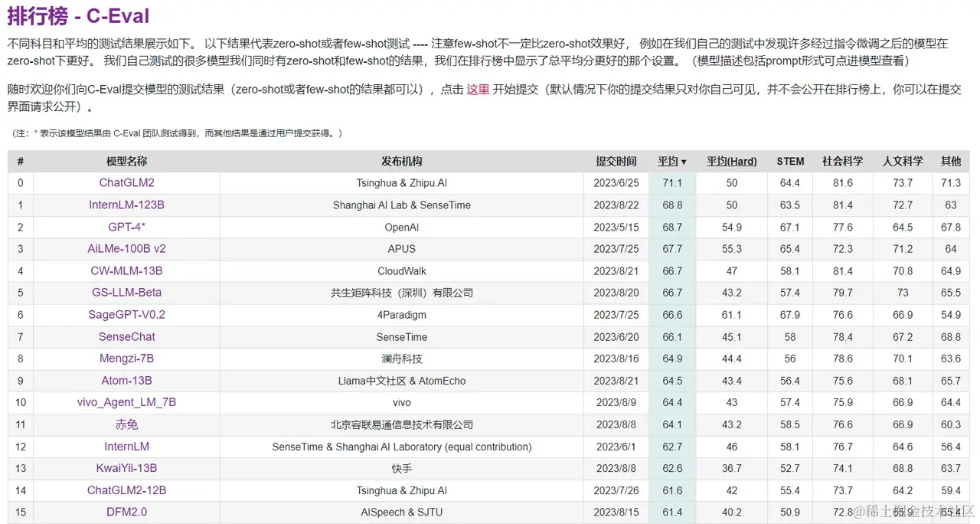The height and width of the screenshot is (524, 980).
Task: Click the APUS institution cell
Action: 402,249
